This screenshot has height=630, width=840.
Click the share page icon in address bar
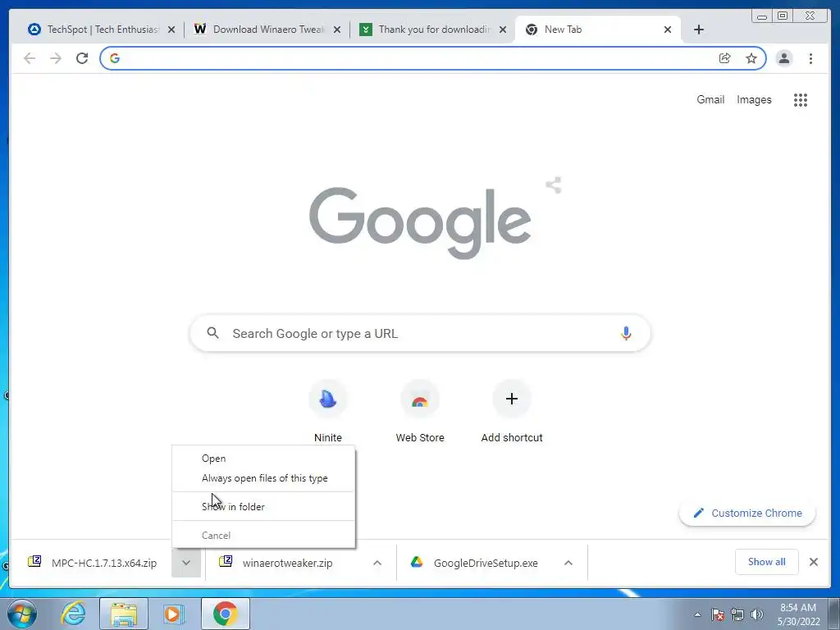pos(725,58)
